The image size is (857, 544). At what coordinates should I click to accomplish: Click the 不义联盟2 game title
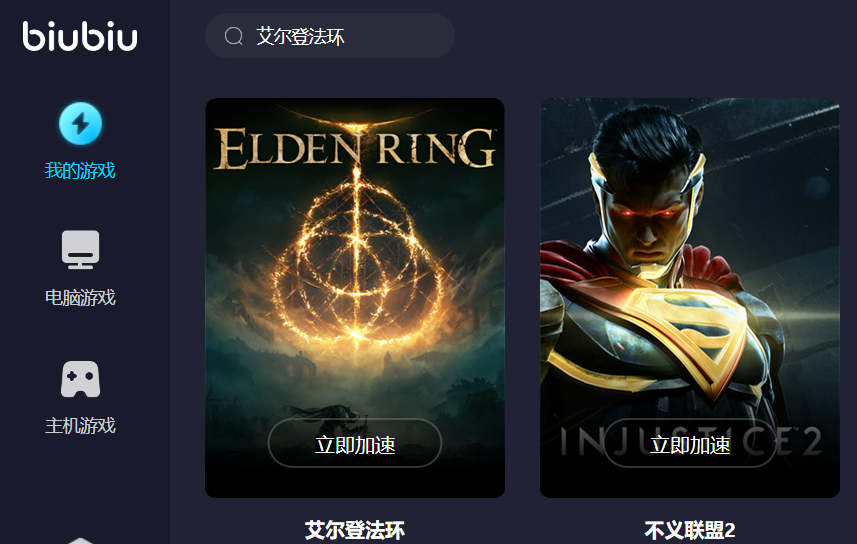click(690, 530)
